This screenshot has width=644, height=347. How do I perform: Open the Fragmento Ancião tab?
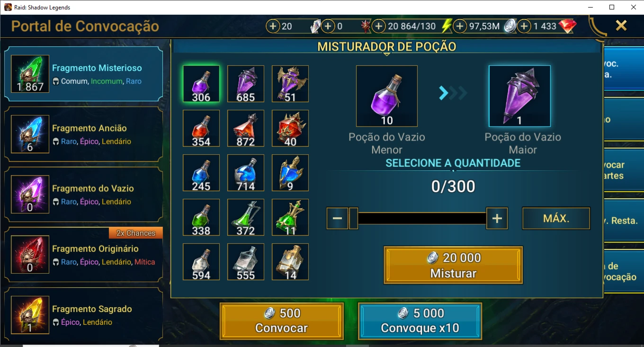(83, 134)
